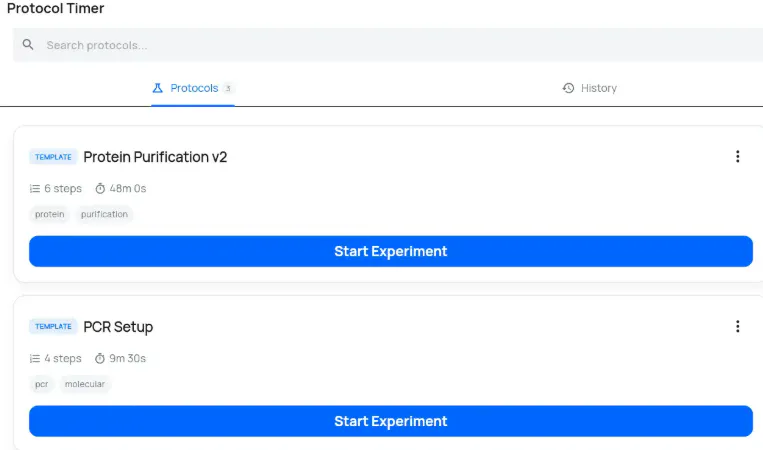Click the 48m 0s duration text
The height and width of the screenshot is (450, 763).
point(127,188)
